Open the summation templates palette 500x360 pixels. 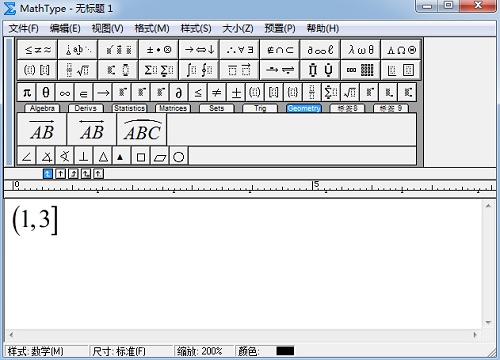click(159, 70)
